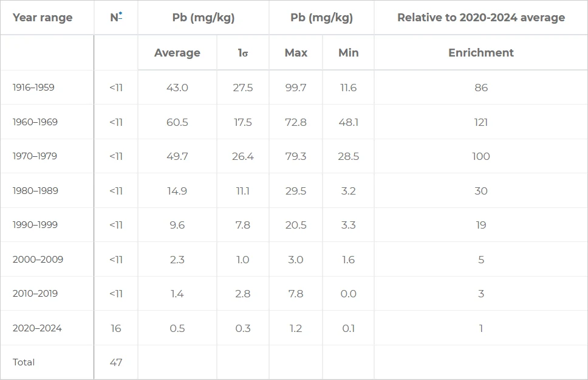The width and height of the screenshot is (588, 380).
Task: Select the 2000–2009 year range cell
Action: pyautogui.click(x=38, y=260)
